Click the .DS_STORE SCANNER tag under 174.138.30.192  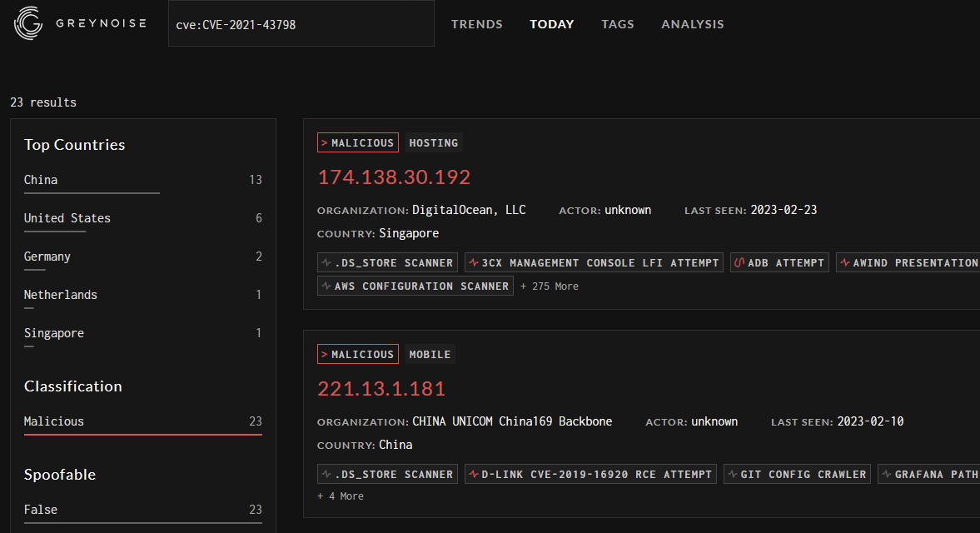pos(387,263)
